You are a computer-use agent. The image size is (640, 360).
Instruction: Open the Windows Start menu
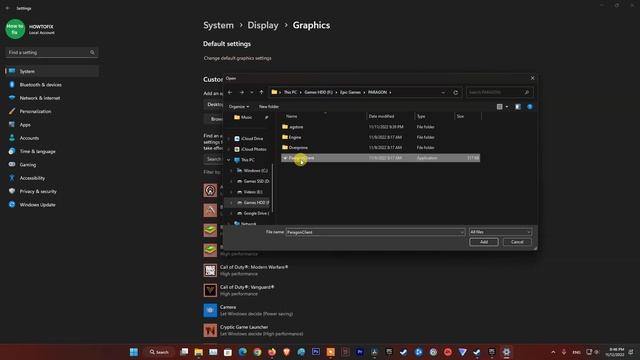tap(133, 352)
